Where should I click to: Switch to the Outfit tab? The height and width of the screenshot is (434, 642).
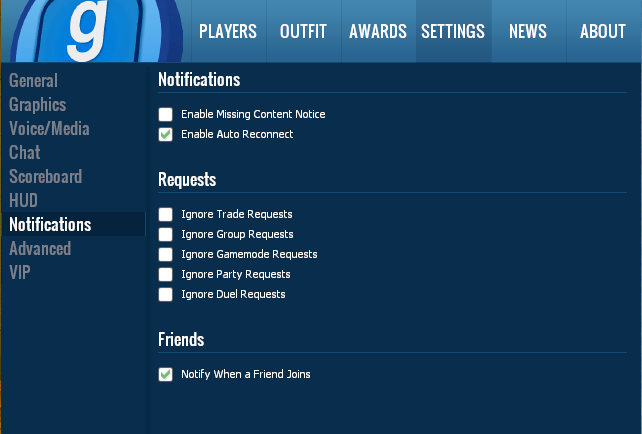(303, 31)
